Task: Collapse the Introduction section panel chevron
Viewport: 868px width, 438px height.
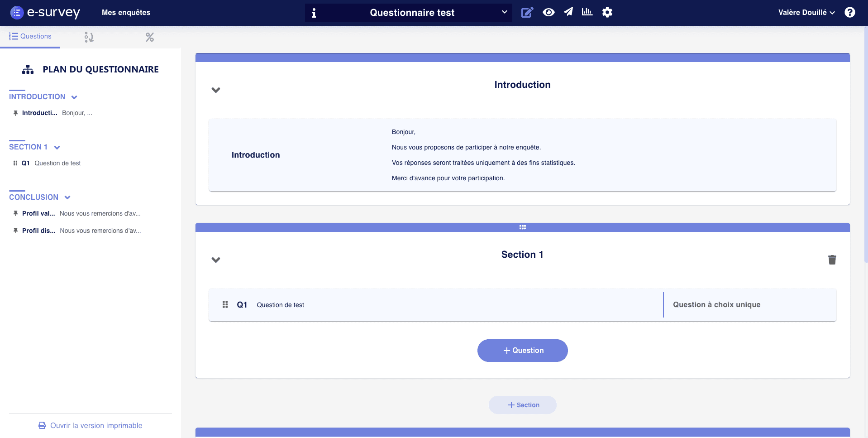Action: coord(216,90)
